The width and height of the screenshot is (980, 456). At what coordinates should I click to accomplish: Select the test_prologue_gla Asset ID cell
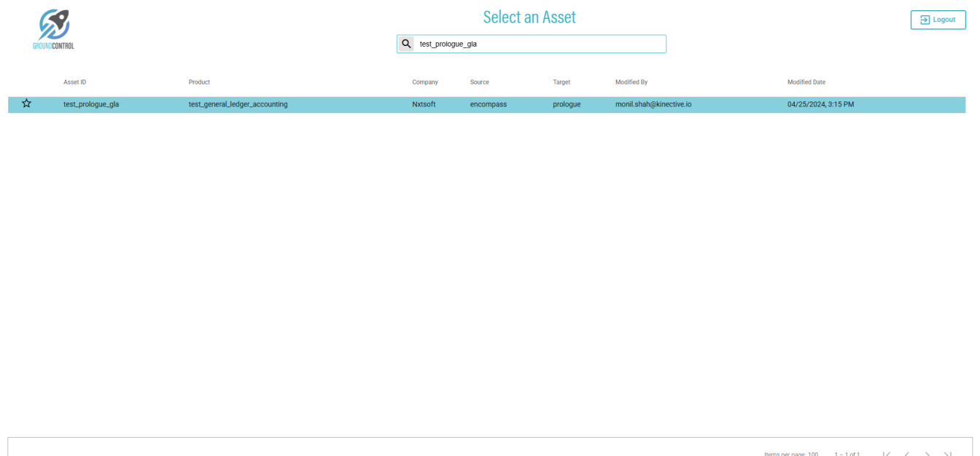[x=91, y=104]
